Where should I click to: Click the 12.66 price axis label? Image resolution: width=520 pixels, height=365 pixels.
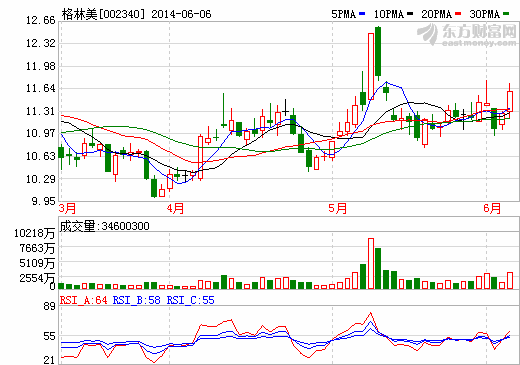coord(41,21)
